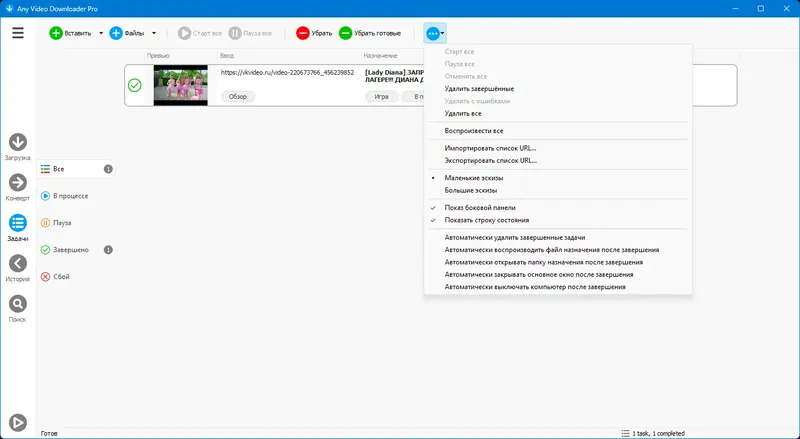Click the blue Файлы add icon
This screenshot has width=800, height=439.
[x=116, y=33]
